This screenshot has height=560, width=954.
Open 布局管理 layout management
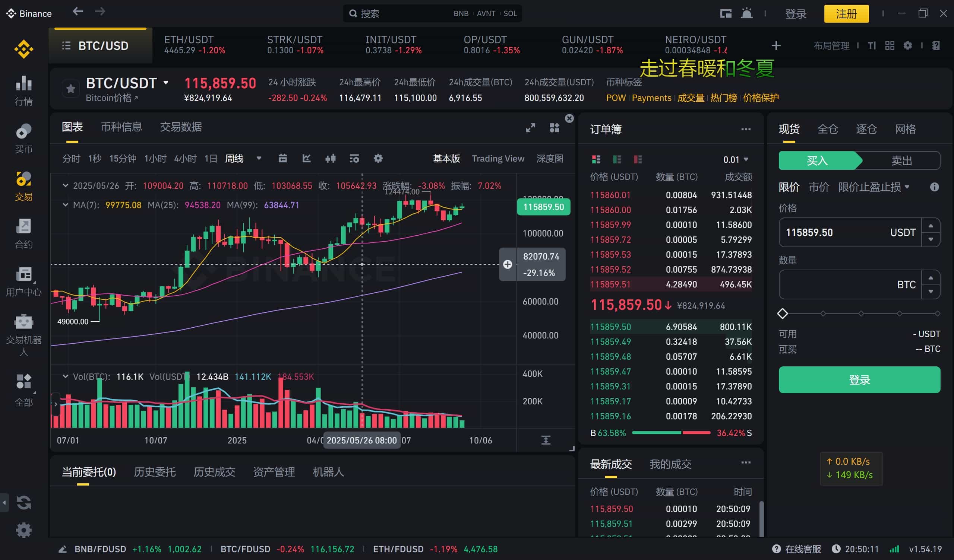831,46
